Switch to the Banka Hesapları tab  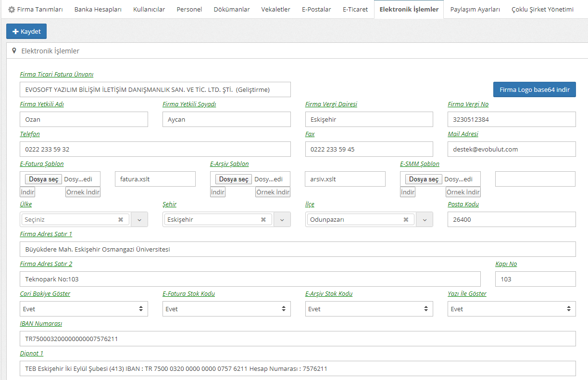(x=98, y=10)
